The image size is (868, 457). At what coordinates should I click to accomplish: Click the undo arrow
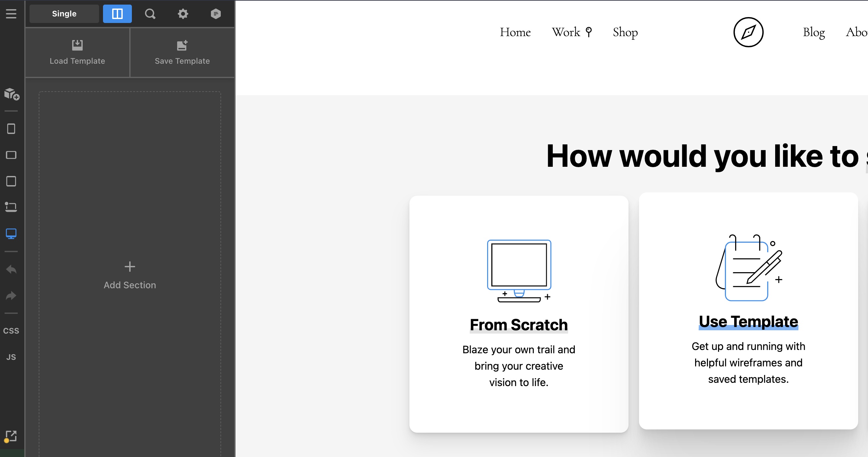(x=11, y=270)
